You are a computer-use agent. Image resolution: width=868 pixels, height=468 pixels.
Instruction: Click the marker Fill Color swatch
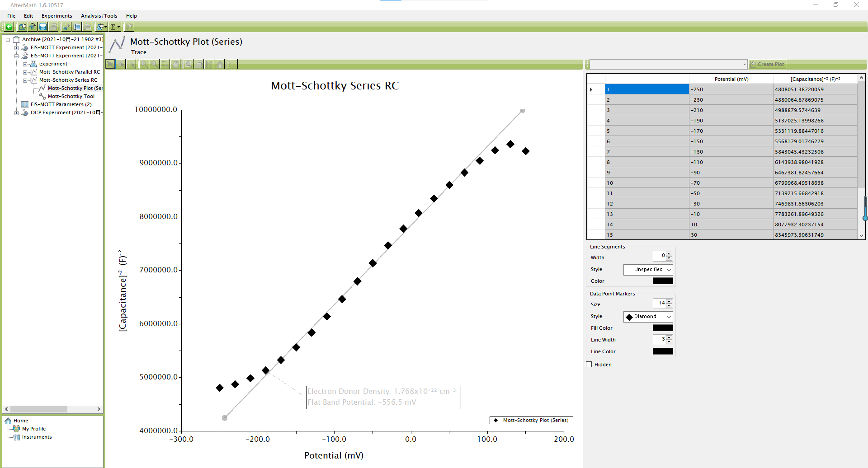point(662,328)
